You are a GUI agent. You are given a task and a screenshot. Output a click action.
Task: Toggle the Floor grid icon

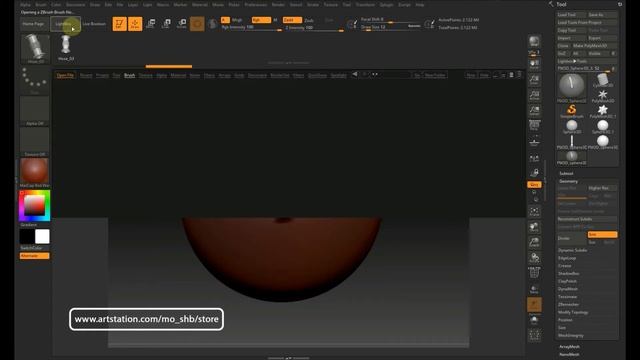pyautogui.click(x=534, y=142)
